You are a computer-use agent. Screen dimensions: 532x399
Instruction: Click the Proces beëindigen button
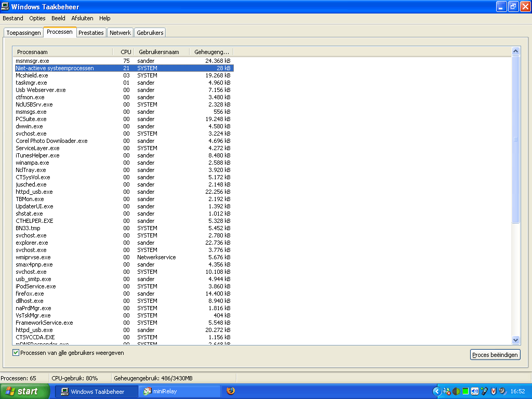tap(495, 354)
